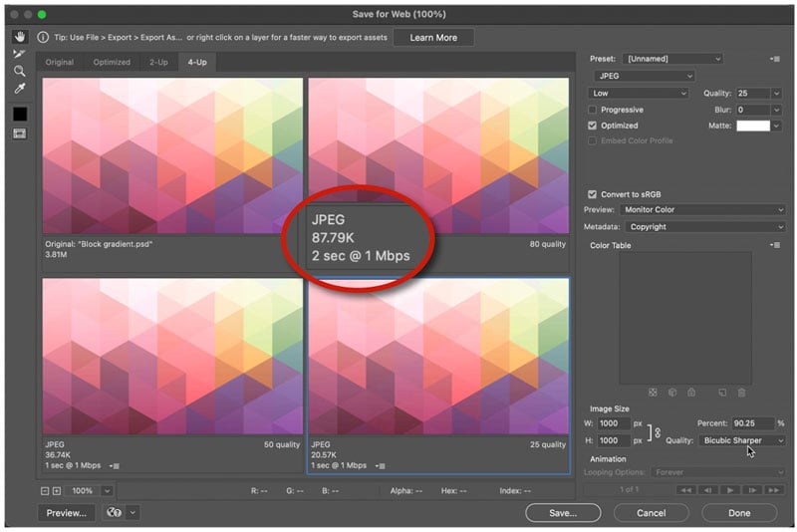This screenshot has width=797, height=532.
Task: Open the black eyedropper color swatch
Action: coord(19,114)
